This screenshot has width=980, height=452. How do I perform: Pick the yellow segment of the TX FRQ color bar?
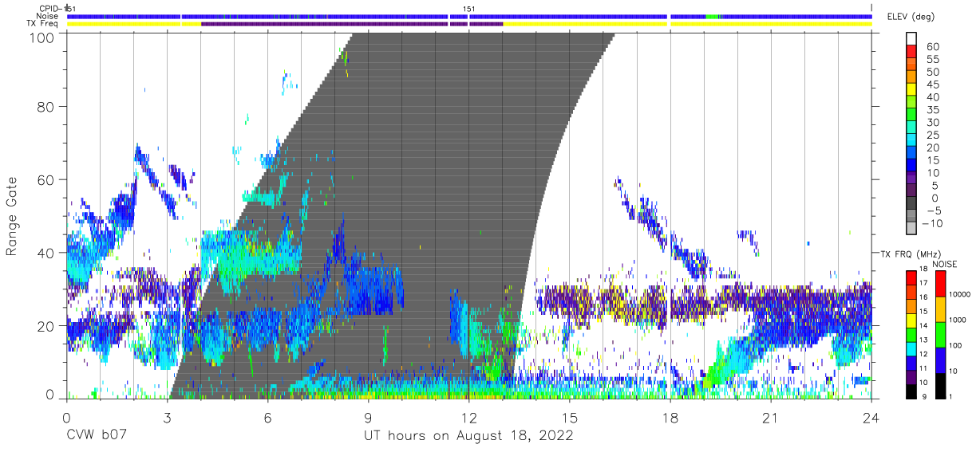coord(911,320)
